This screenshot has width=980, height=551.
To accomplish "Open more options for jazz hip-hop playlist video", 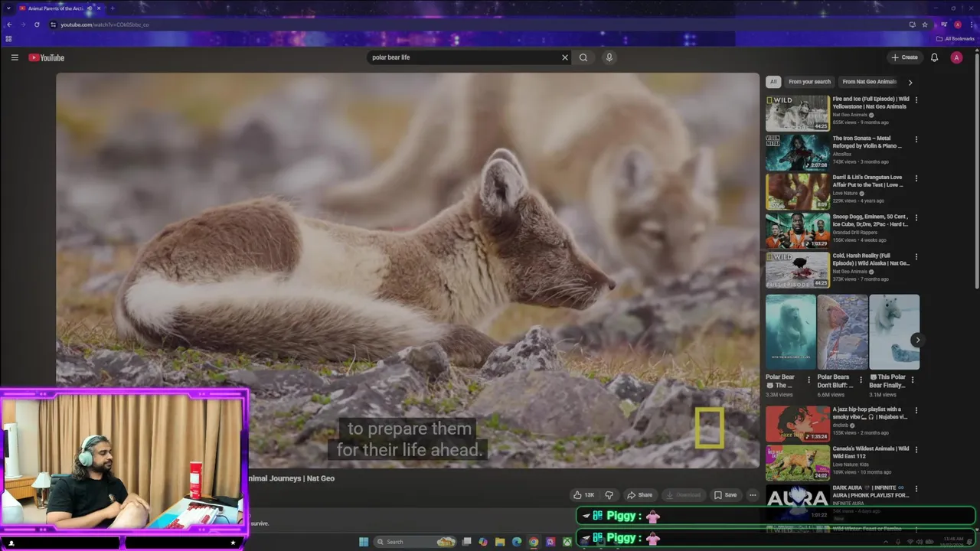I will click(x=916, y=411).
